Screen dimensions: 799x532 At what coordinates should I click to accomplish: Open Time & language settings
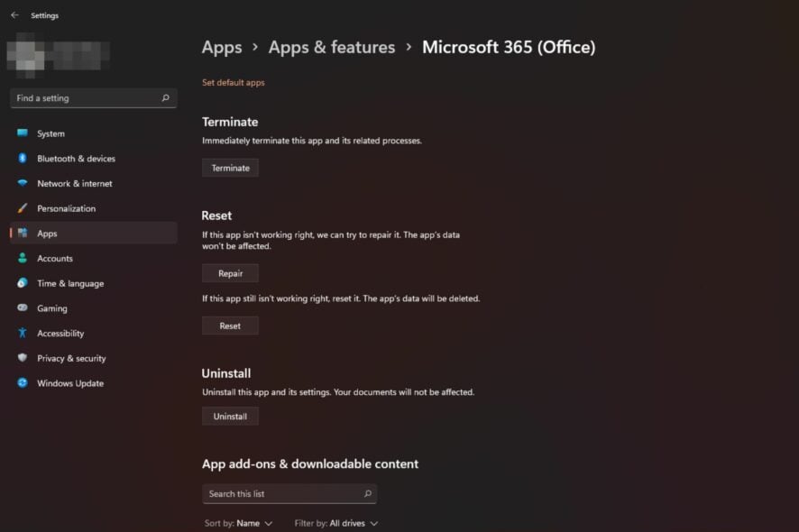click(x=93, y=283)
